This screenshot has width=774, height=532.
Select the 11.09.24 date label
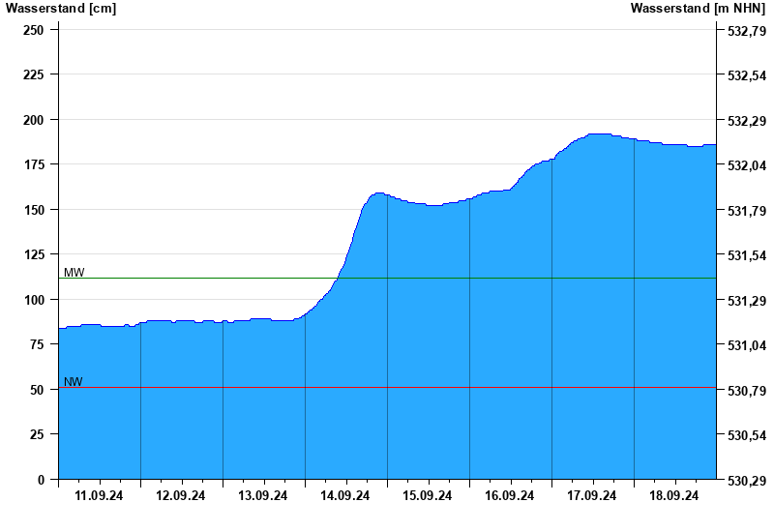99,495
